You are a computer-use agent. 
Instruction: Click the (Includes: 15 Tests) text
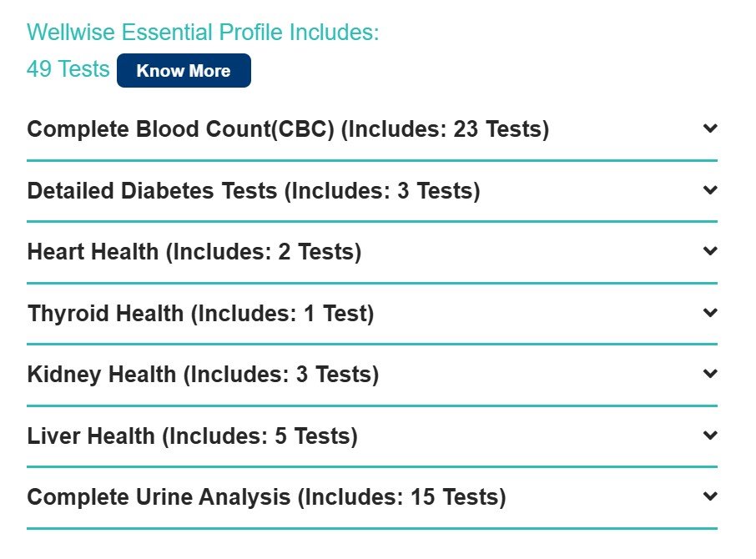click(x=402, y=497)
